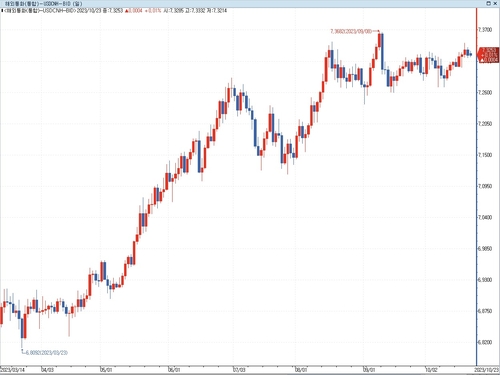This screenshot has height=375, width=500.
Task: Click the 6.8200 price axis label
Action: click(x=485, y=342)
